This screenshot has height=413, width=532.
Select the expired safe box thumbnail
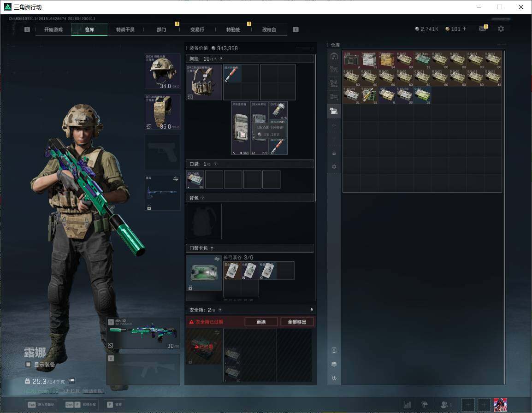tap(204, 347)
